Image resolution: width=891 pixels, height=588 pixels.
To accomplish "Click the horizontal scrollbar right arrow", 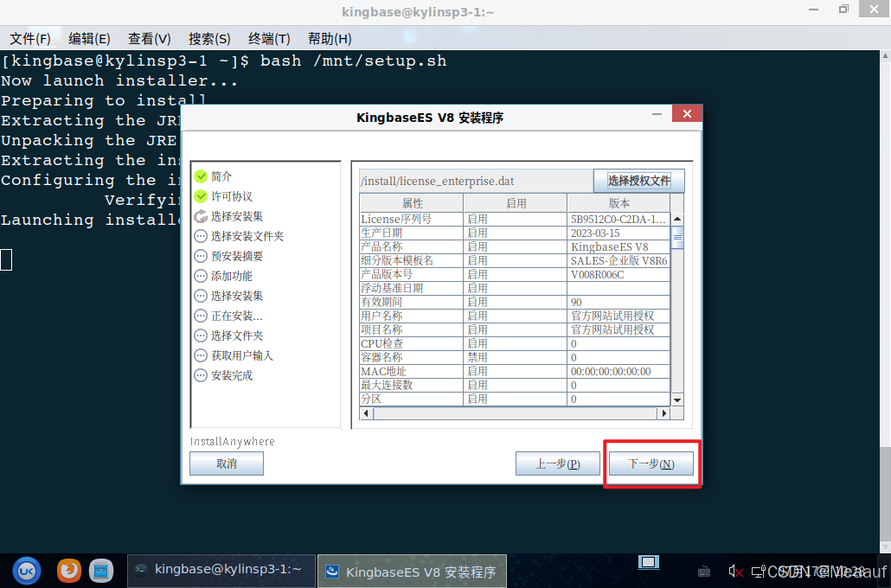I will coord(663,413).
